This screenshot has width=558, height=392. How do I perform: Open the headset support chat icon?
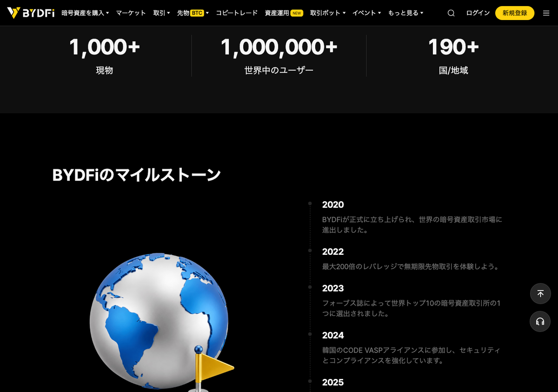tap(540, 321)
